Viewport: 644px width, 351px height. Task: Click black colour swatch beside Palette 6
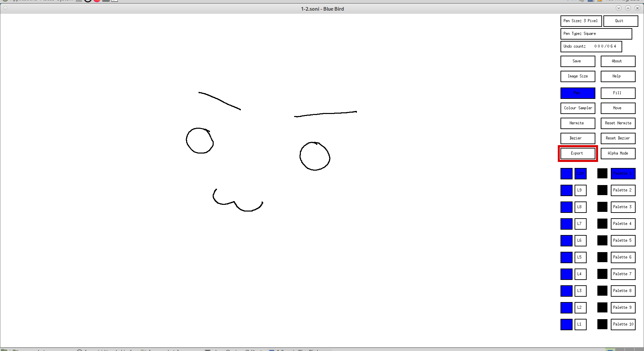tap(602, 257)
